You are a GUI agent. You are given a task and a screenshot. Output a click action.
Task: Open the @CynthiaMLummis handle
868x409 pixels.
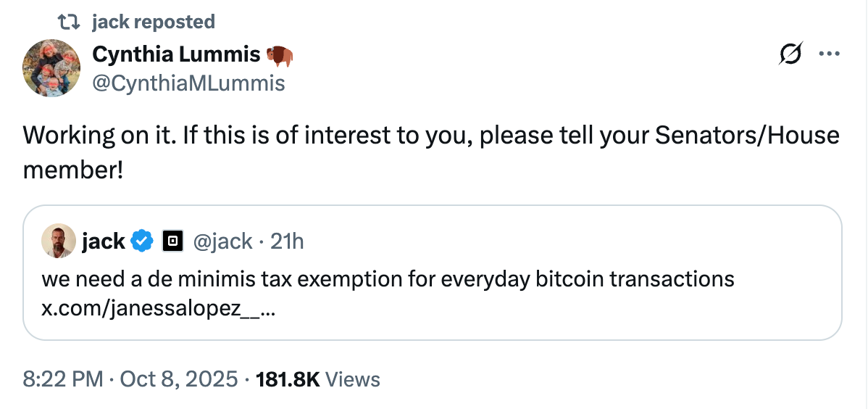pos(188,83)
